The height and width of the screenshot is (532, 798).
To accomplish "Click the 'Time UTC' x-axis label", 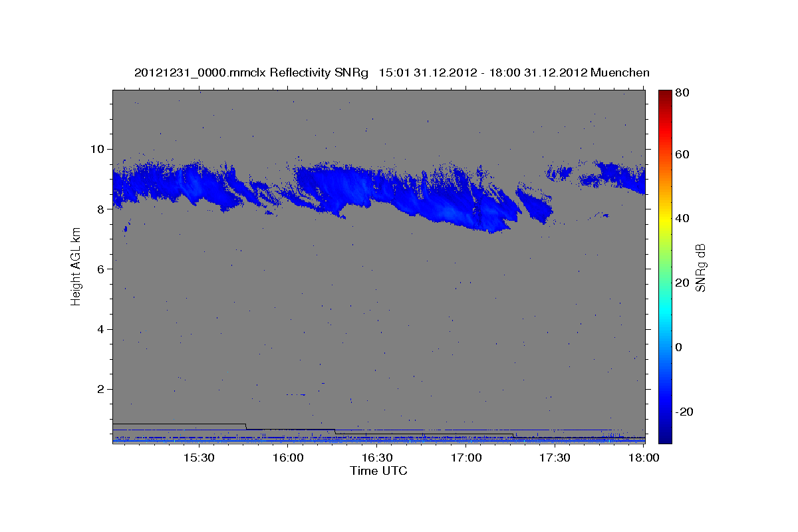I will point(378,471).
